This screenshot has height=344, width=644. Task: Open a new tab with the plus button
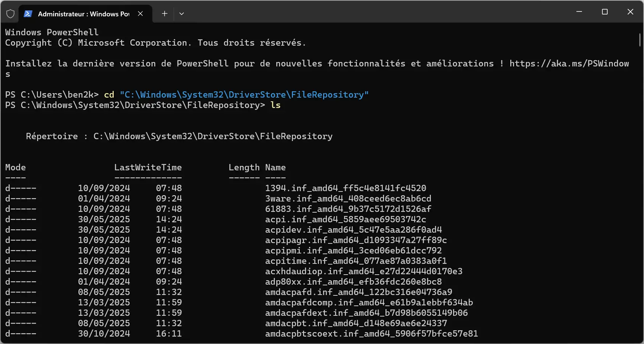[165, 14]
